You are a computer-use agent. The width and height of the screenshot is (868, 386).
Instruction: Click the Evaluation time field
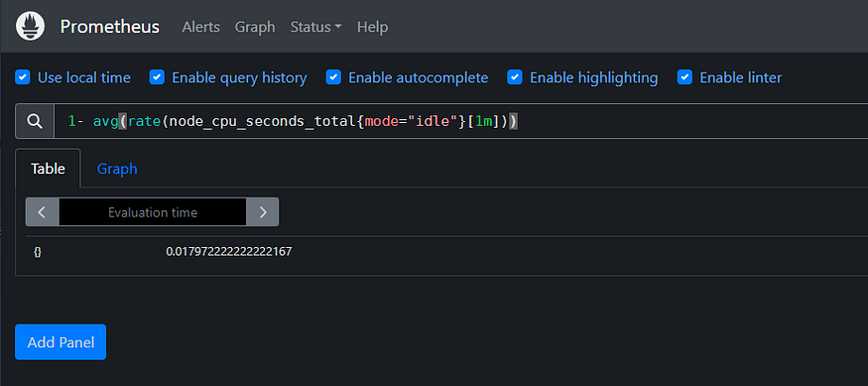coord(152,212)
